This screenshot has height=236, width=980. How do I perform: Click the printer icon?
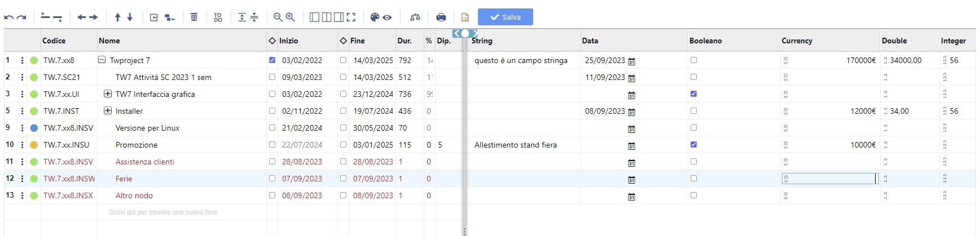coord(441,17)
